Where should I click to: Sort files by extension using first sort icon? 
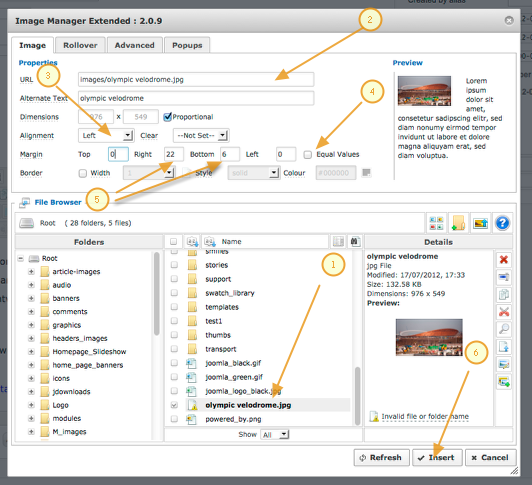pyautogui.click(x=192, y=242)
